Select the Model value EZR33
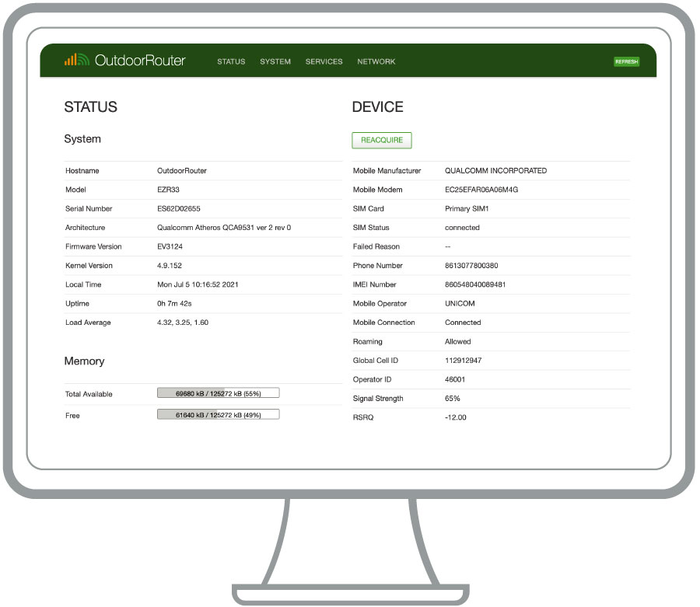 coord(168,190)
